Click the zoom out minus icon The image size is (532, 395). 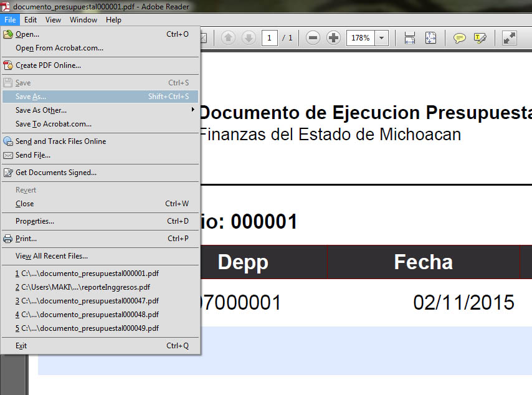pyautogui.click(x=313, y=37)
